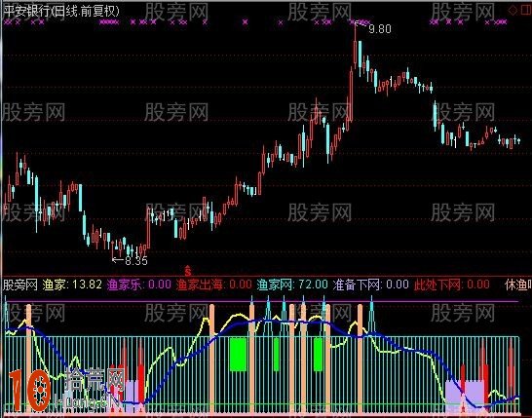
Task: Click the indicator name 股旁网
Action: (20, 285)
